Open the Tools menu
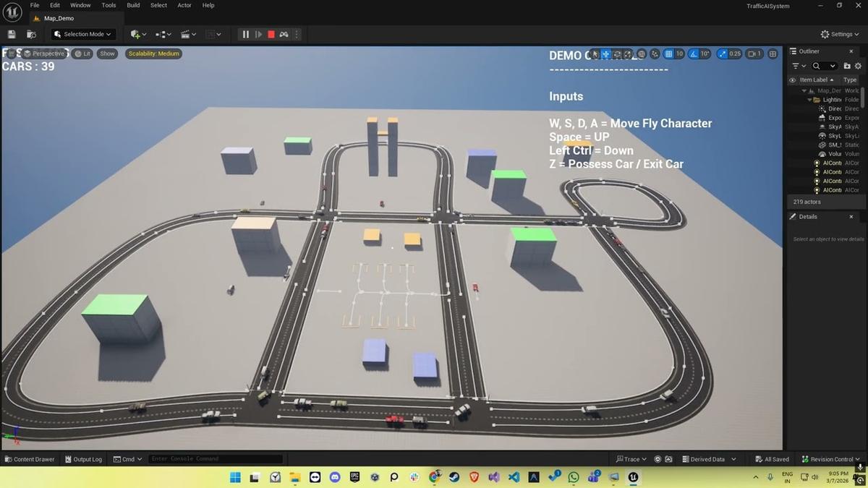This screenshot has height=488, width=868. [x=109, y=5]
